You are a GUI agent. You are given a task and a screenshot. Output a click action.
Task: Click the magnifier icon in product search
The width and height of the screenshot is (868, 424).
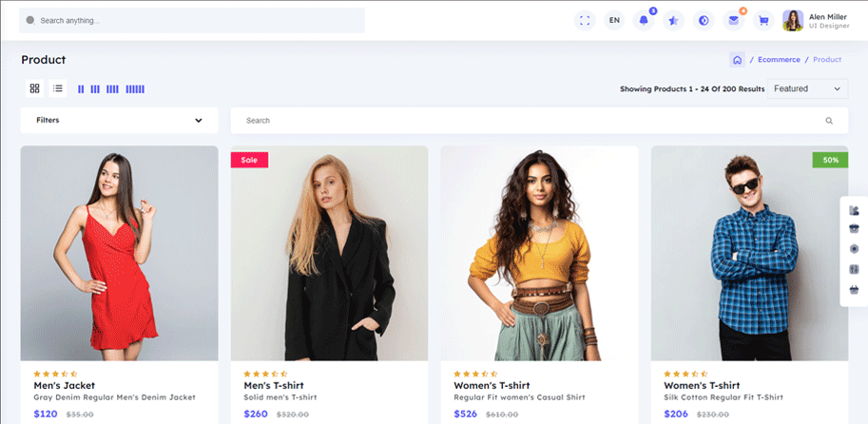click(x=829, y=121)
